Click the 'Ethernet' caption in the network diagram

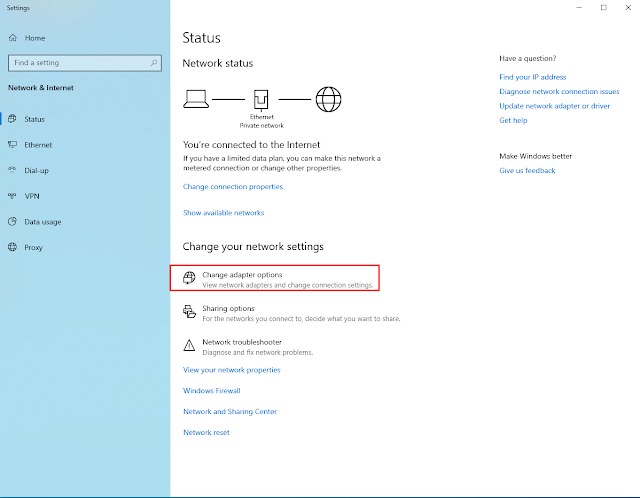tap(262, 117)
